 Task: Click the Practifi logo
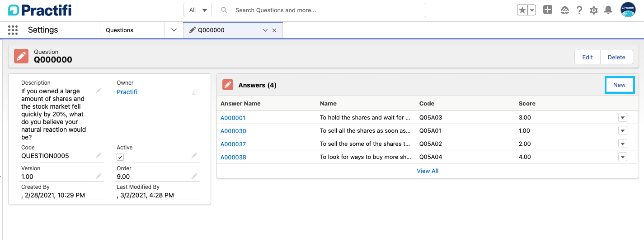tap(40, 10)
